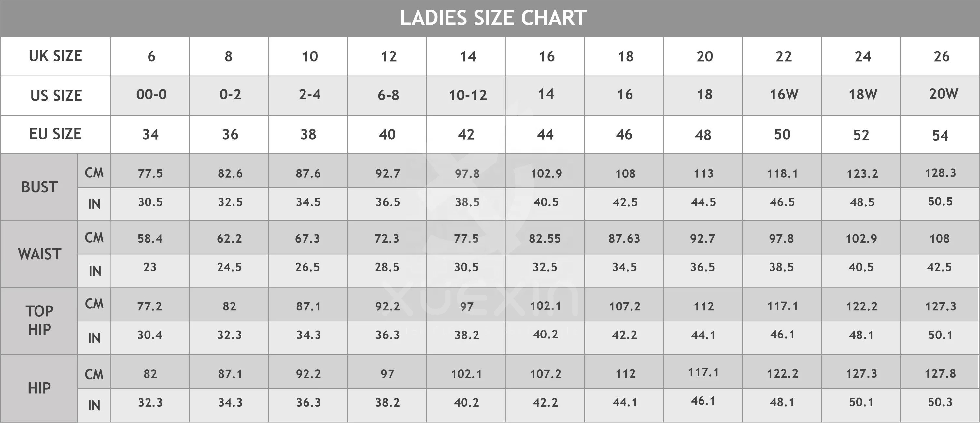Click the BUST section label

click(x=39, y=187)
